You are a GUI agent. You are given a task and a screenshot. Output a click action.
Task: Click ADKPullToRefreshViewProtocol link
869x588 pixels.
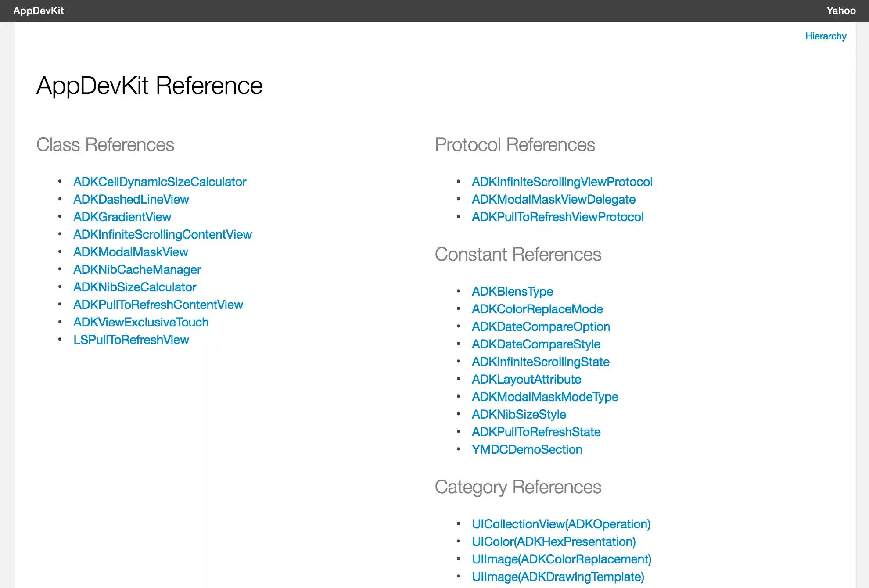(557, 217)
